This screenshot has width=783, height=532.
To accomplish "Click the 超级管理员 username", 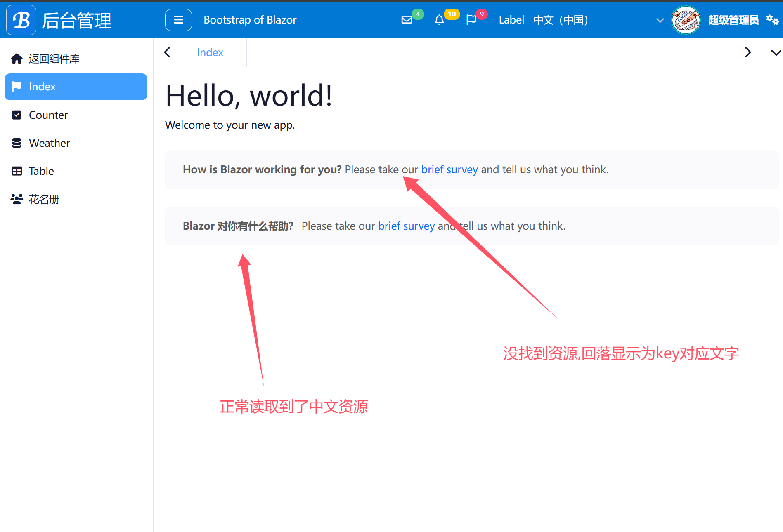I will point(733,20).
